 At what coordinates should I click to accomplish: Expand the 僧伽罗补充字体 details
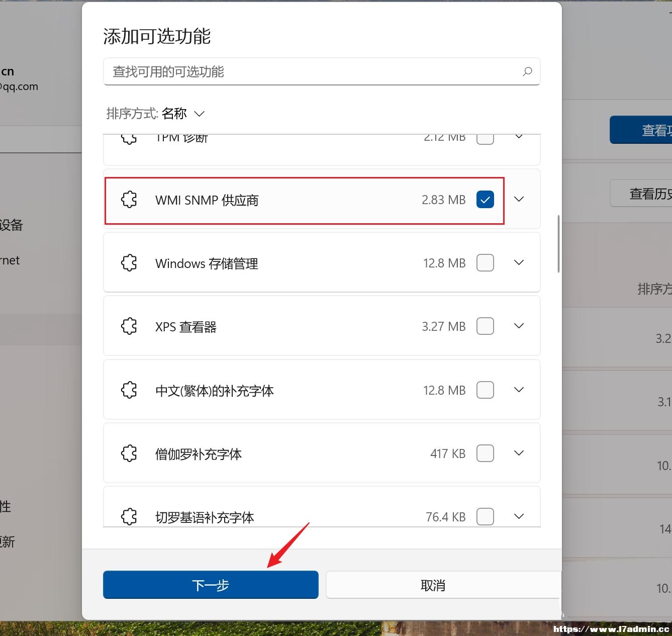519,453
